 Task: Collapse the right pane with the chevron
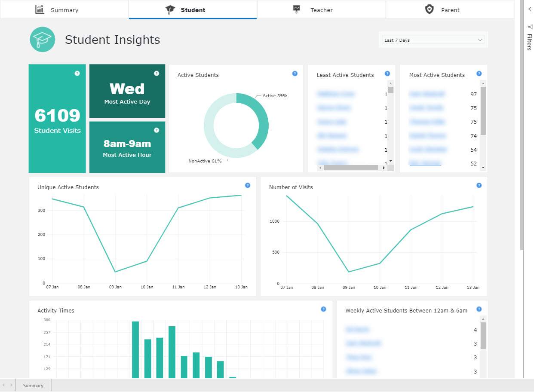(529, 9)
